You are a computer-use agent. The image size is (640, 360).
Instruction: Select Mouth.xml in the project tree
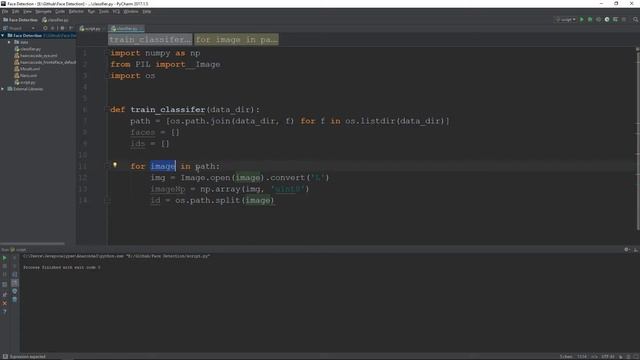(x=27, y=69)
